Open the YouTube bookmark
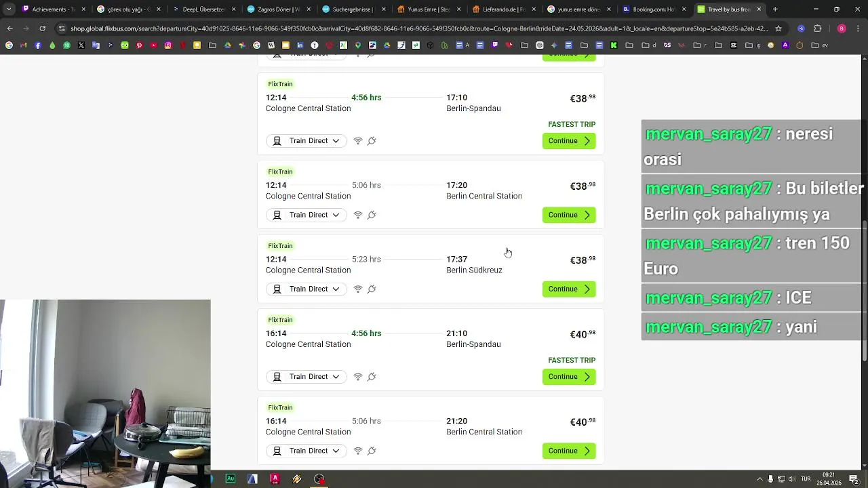The width and height of the screenshot is (868, 488). [x=153, y=45]
